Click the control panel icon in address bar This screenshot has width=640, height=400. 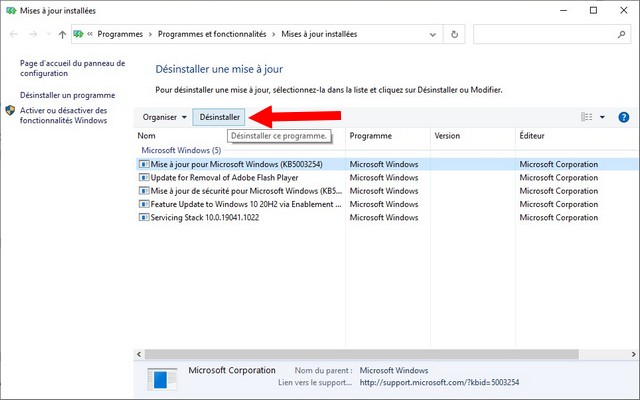[79, 34]
